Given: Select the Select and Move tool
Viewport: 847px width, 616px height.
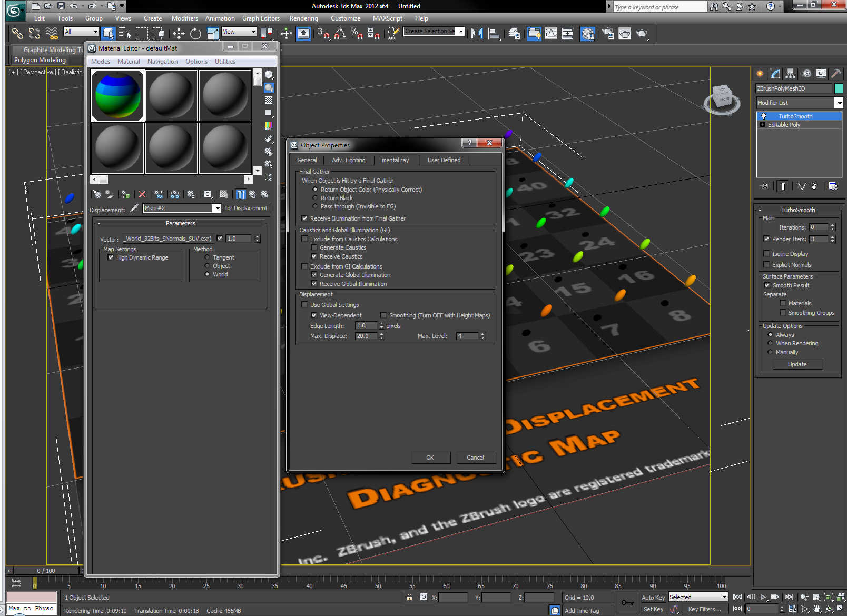Looking at the screenshot, I should point(179,34).
